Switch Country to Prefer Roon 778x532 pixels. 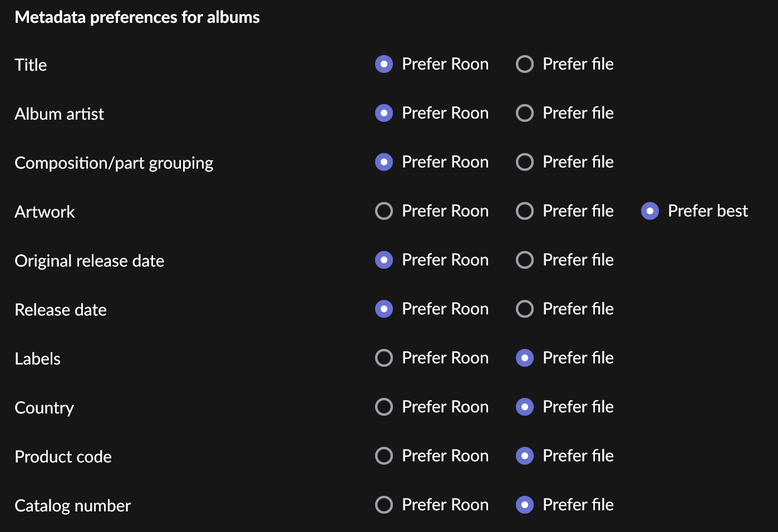384,407
